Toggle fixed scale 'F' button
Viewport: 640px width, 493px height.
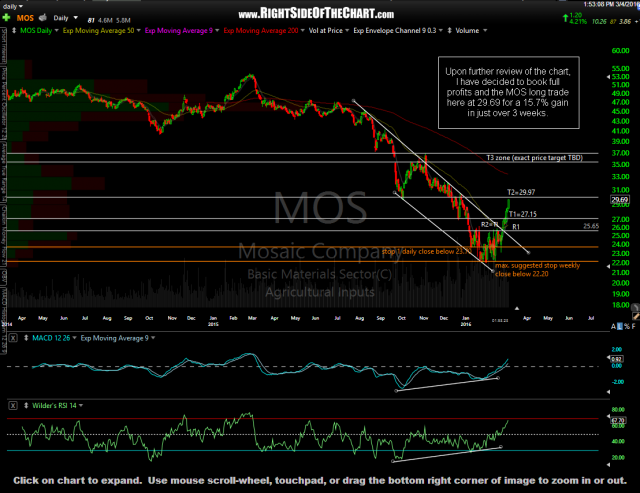[x=633, y=326]
